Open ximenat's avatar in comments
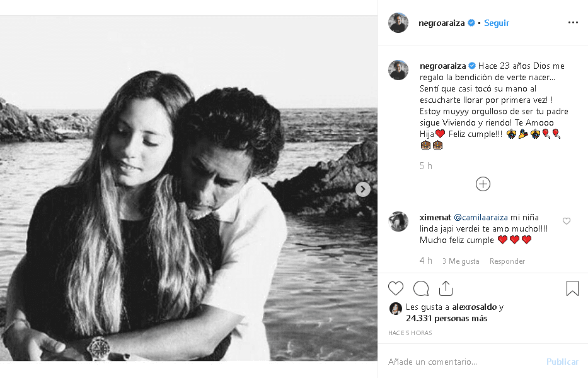The height and width of the screenshot is (378, 588). [398, 221]
